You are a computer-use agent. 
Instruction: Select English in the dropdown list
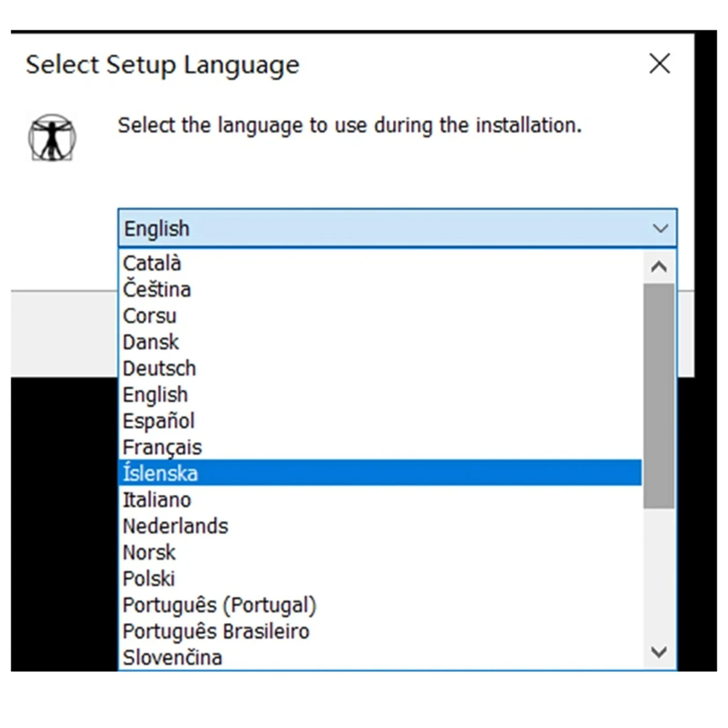(x=155, y=395)
